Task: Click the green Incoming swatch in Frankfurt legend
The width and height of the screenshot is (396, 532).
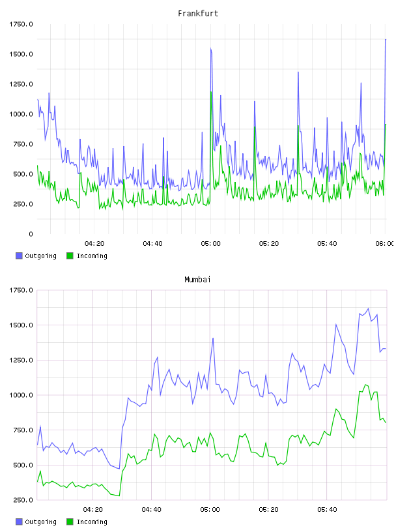Action: (x=70, y=256)
